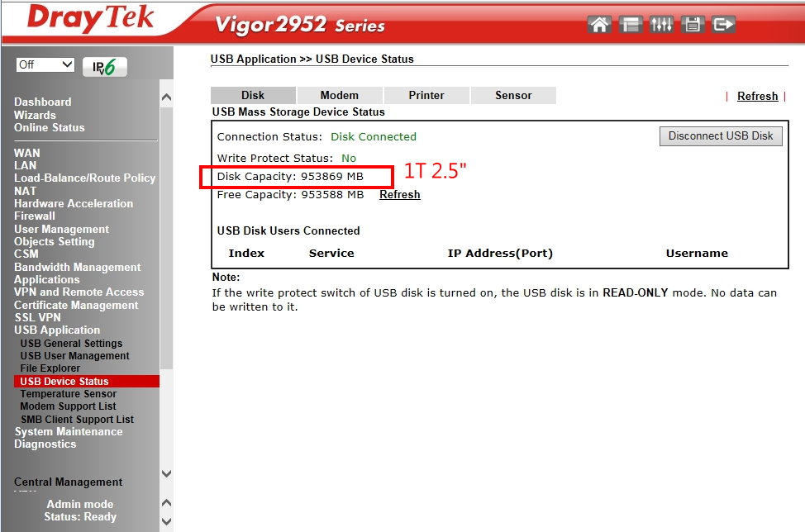Open USB General Settings
This screenshot has height=532, width=805.
tap(71, 343)
